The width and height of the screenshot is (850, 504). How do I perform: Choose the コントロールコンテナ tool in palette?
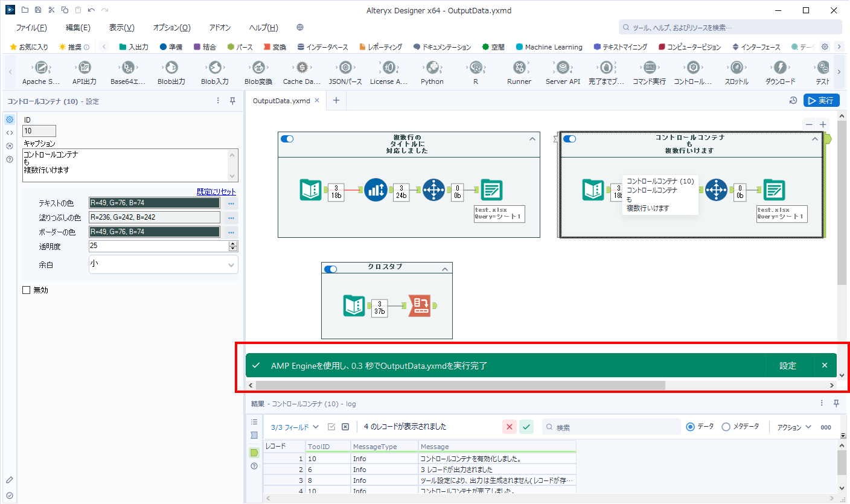point(693,68)
